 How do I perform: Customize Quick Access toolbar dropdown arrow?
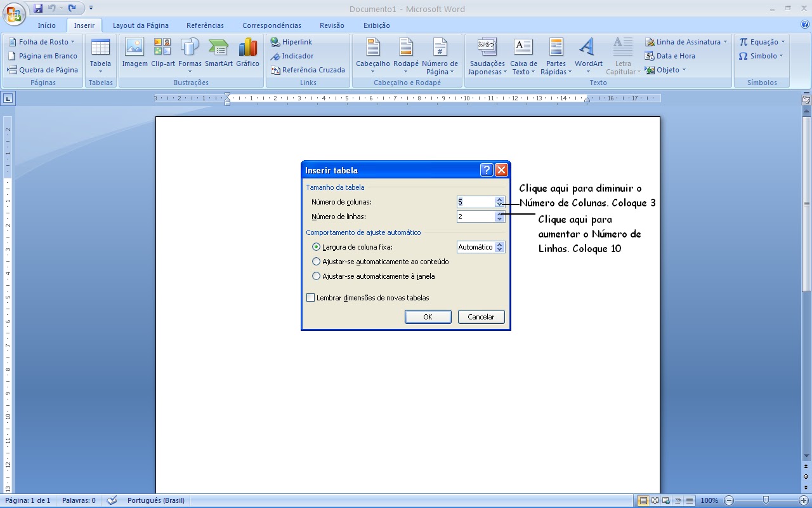tap(91, 9)
